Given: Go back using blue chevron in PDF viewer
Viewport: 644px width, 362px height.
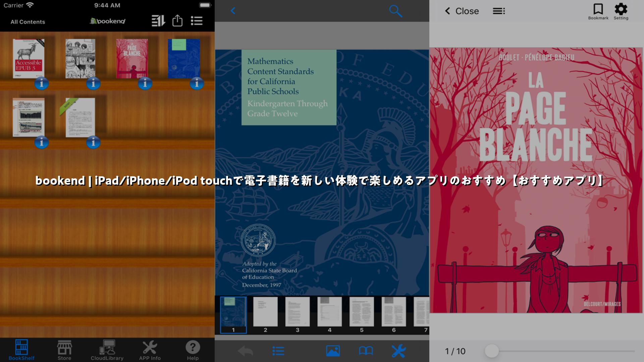Looking at the screenshot, I should pyautogui.click(x=233, y=11).
